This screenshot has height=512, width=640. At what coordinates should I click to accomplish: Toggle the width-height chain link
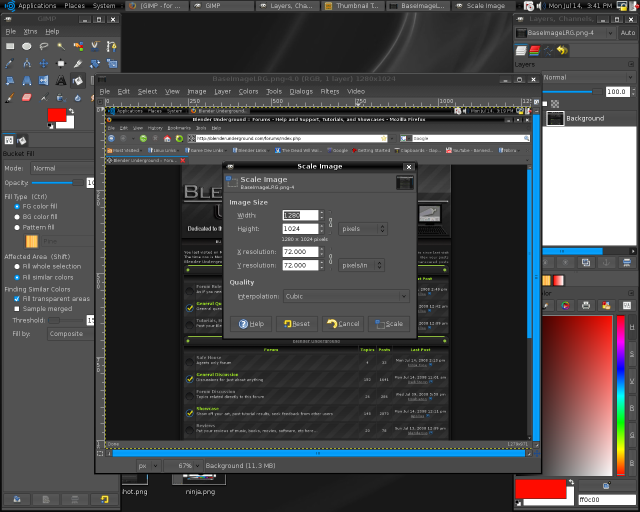click(x=331, y=222)
